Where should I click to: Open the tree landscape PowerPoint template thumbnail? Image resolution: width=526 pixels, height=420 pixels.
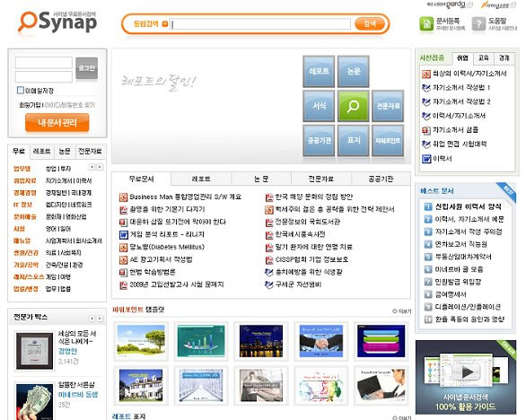(141, 341)
